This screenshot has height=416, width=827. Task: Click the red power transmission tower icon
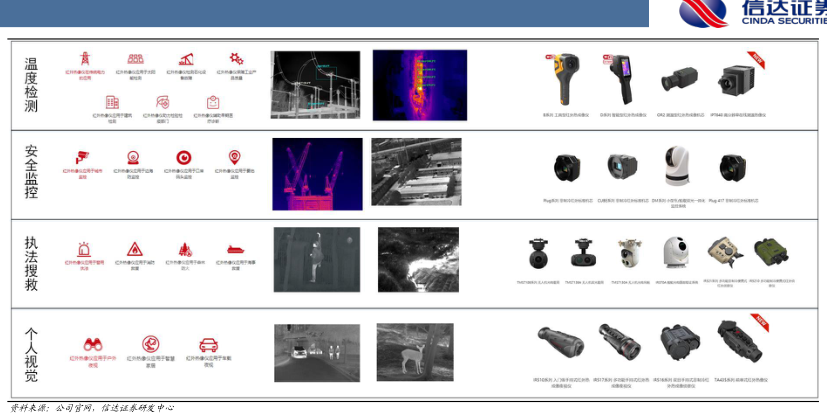pos(85,59)
